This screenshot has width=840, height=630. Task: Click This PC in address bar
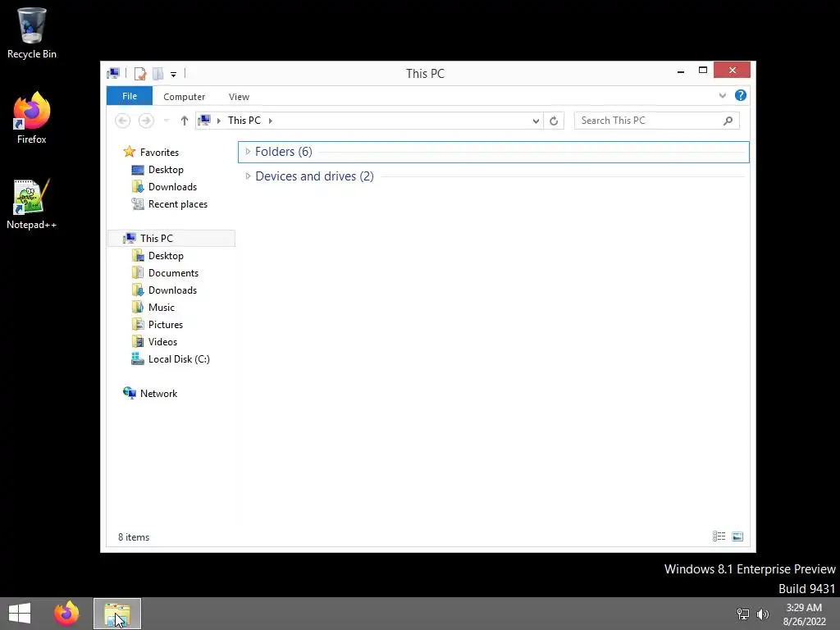coord(244,121)
